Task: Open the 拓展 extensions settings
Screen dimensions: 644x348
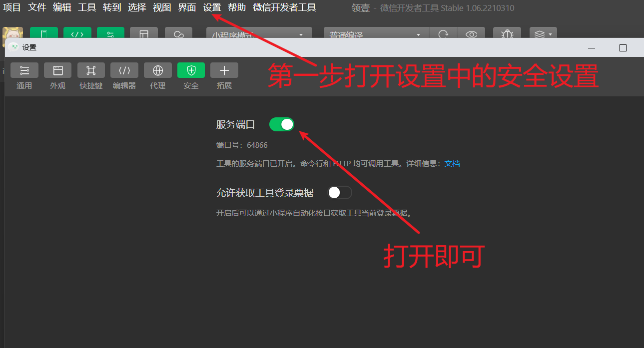Action: point(224,70)
